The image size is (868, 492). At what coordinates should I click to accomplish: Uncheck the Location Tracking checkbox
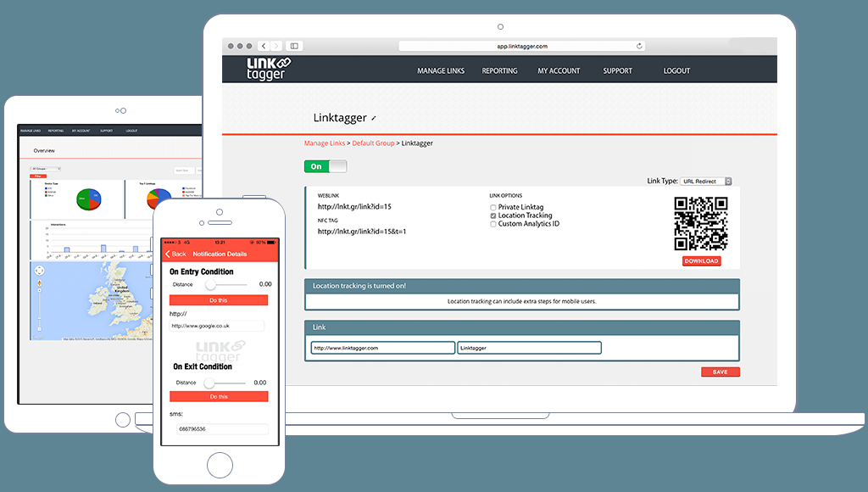[493, 216]
